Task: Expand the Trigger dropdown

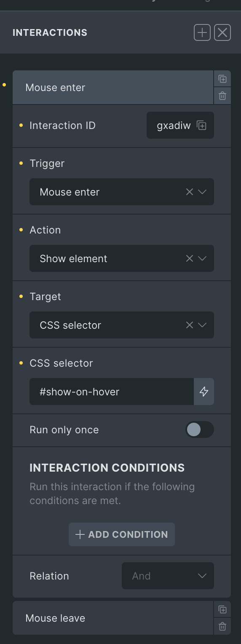Action: click(x=202, y=192)
